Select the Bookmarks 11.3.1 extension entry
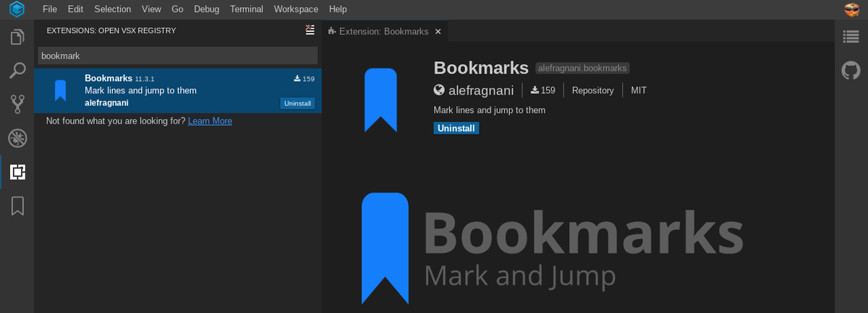The image size is (868, 313). click(178, 90)
